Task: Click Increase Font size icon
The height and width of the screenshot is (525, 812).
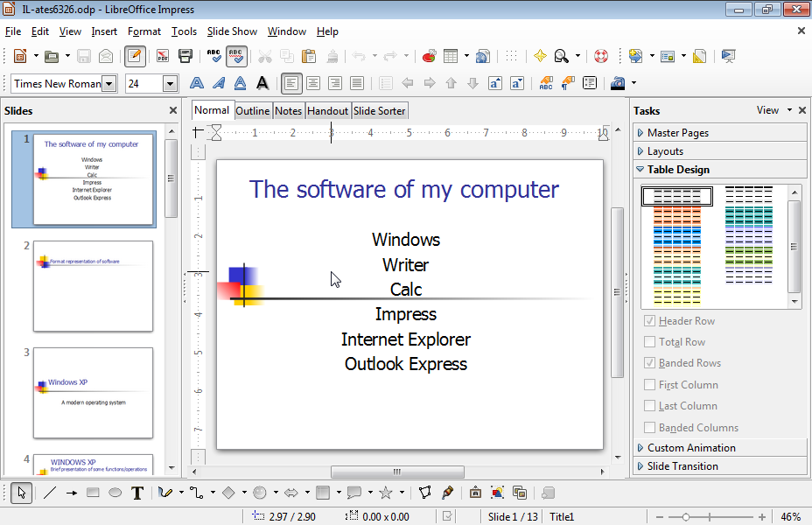Action: point(495,83)
